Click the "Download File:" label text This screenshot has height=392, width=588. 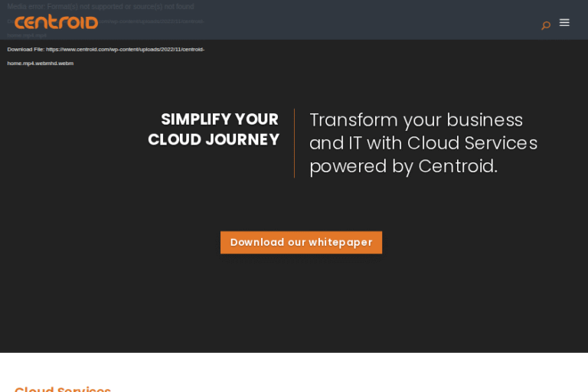point(25,49)
